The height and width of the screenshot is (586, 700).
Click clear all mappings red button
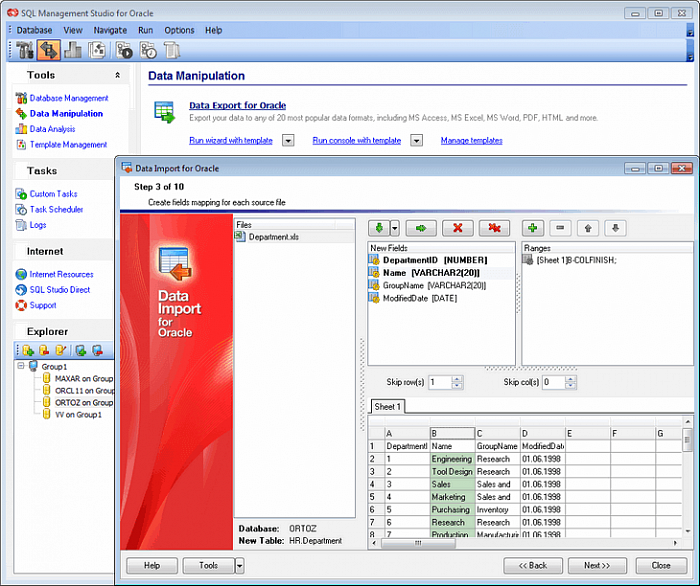[494, 228]
